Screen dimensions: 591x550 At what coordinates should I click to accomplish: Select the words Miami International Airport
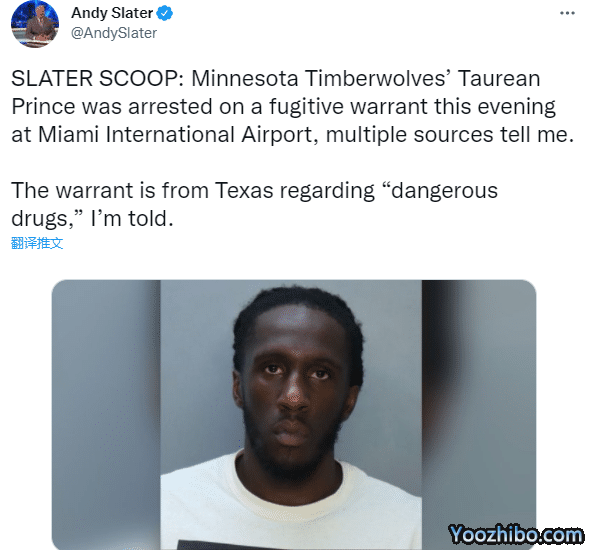click(175, 135)
